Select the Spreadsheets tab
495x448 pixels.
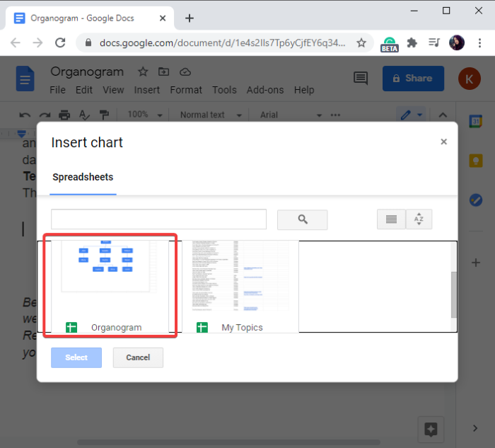(x=83, y=177)
